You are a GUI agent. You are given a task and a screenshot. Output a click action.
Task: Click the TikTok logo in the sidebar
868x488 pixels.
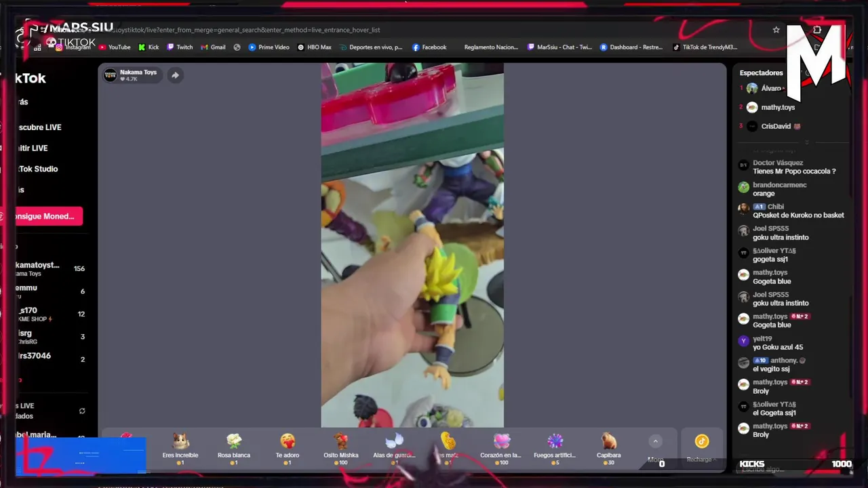pyautogui.click(x=31, y=78)
